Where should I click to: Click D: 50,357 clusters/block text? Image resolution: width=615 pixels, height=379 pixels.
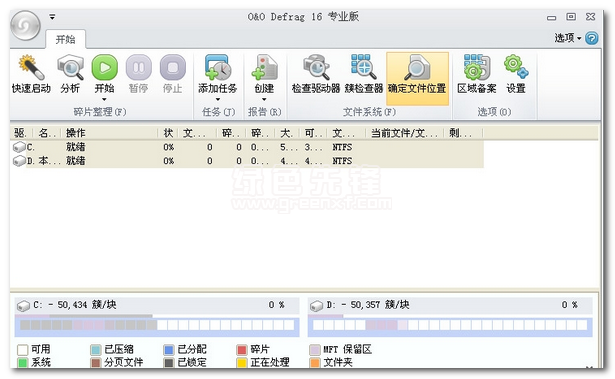coord(368,305)
